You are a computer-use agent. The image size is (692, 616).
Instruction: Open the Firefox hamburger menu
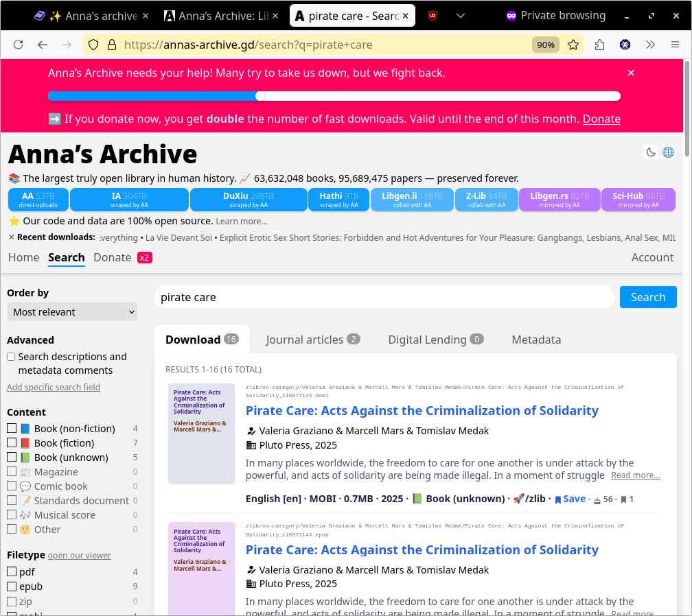point(675,45)
